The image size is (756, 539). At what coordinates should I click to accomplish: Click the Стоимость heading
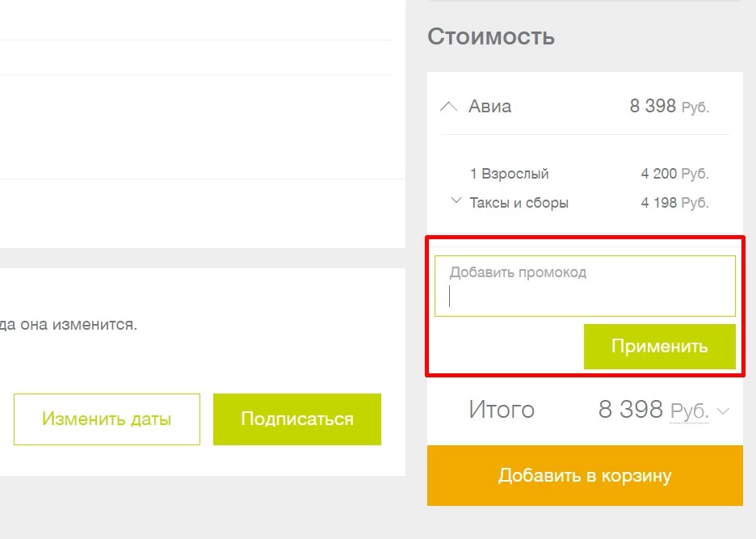[491, 36]
